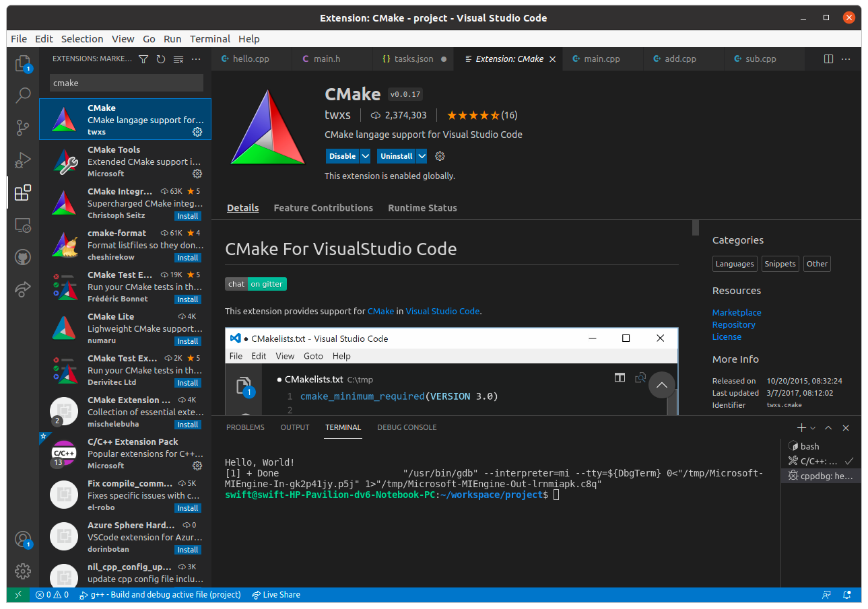
Task: Click the scroll-to-top arrow button
Action: 661,385
